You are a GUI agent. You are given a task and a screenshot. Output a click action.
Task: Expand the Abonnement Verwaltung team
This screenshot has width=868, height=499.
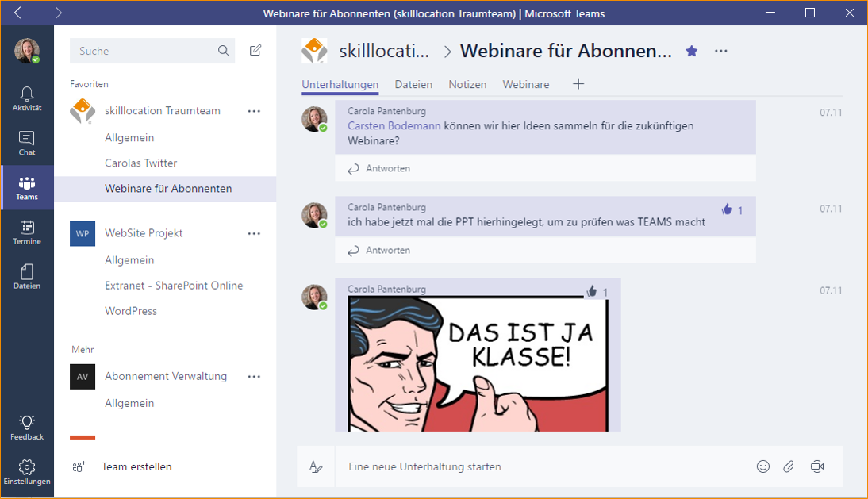(x=166, y=376)
